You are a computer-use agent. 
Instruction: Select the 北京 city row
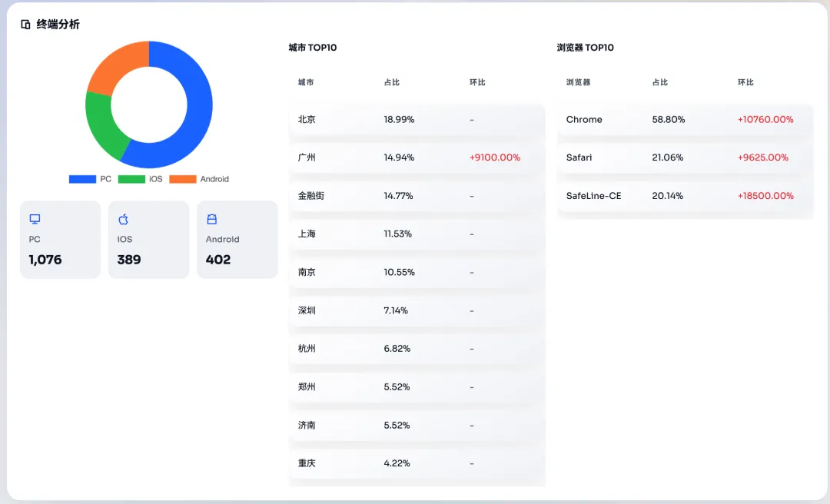click(x=417, y=120)
